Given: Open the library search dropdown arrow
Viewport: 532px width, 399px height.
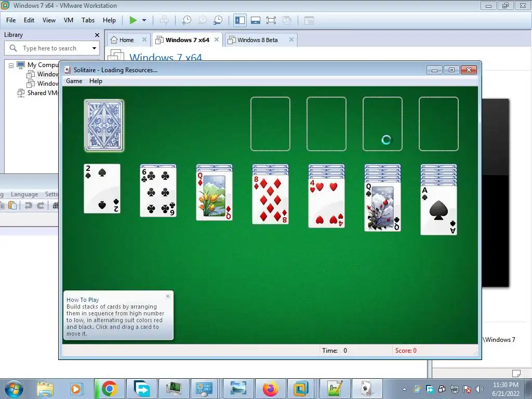Looking at the screenshot, I should (x=94, y=48).
